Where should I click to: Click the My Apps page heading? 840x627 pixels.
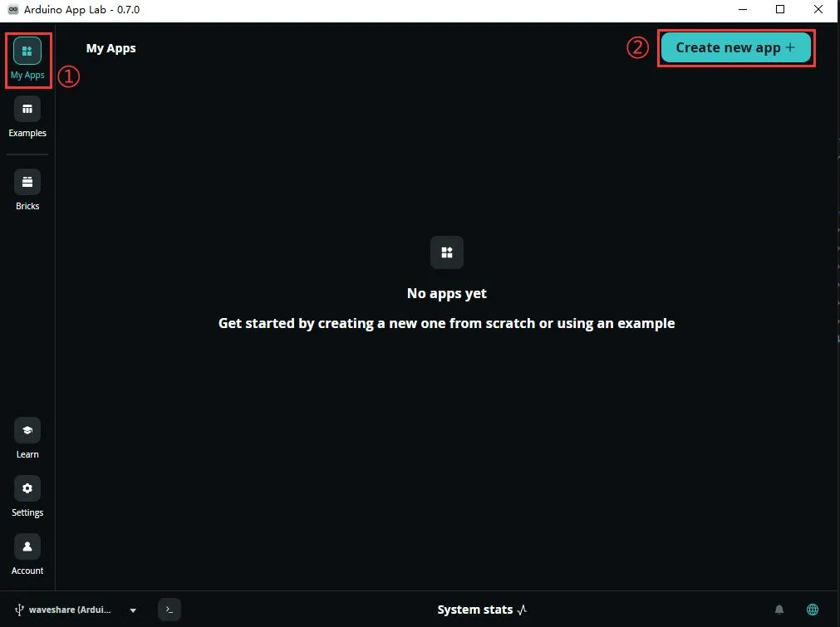click(x=111, y=48)
